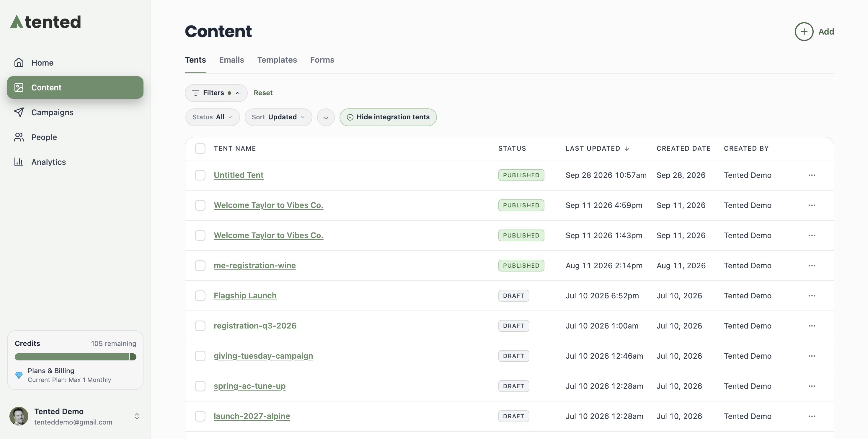The height and width of the screenshot is (439, 868).
Task: Click the tented logo
Action: coord(45,22)
